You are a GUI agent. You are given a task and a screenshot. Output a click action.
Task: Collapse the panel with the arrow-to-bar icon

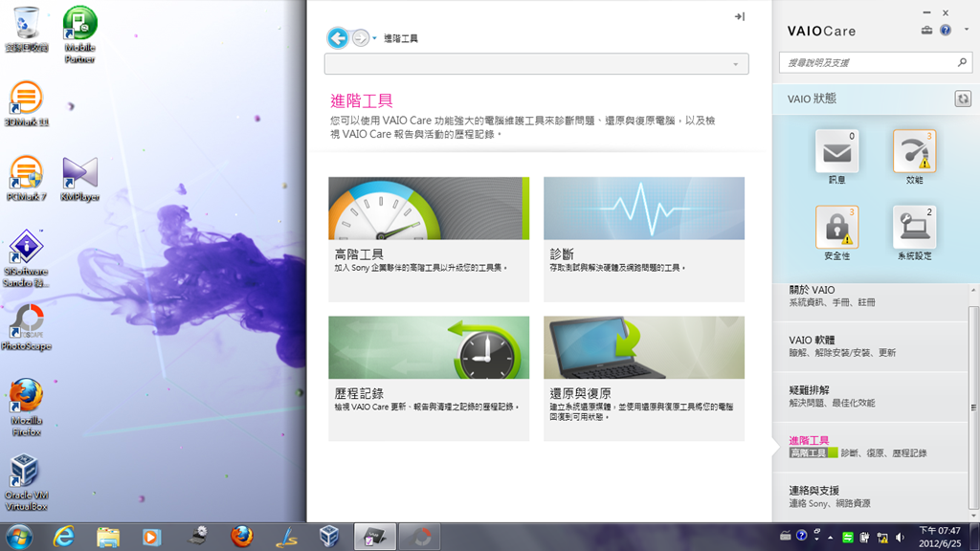740,17
